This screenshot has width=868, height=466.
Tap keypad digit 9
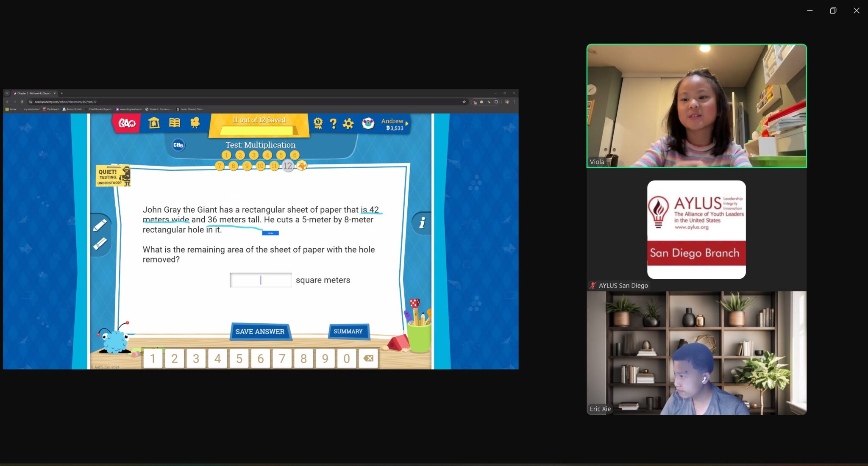[325, 359]
